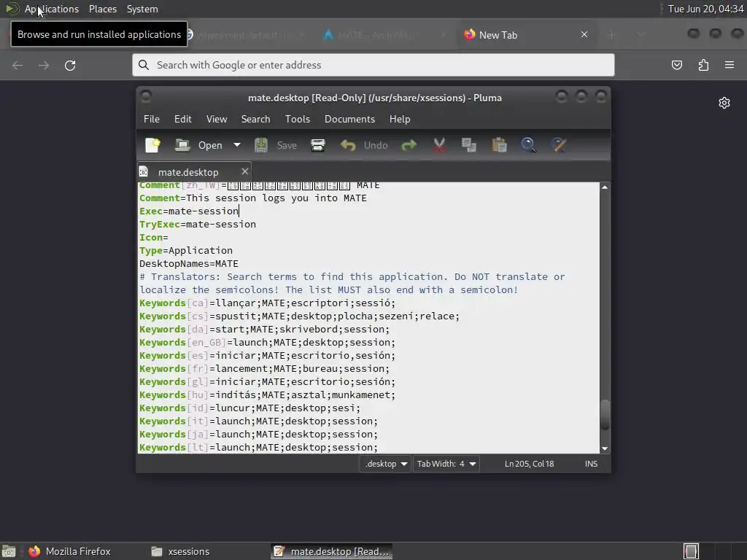Image resolution: width=747 pixels, height=560 pixels.
Task: Click the Keywords[hu] line
Action: click(x=267, y=394)
